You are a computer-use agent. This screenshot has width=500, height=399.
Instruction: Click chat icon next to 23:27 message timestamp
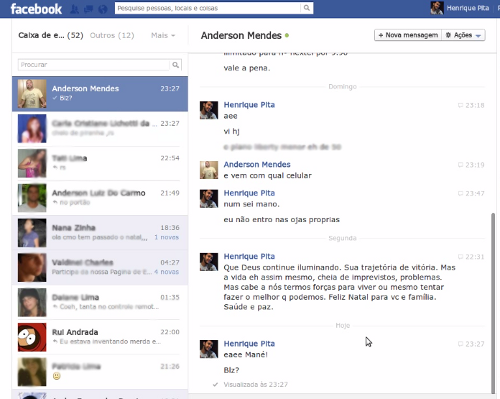point(460,344)
